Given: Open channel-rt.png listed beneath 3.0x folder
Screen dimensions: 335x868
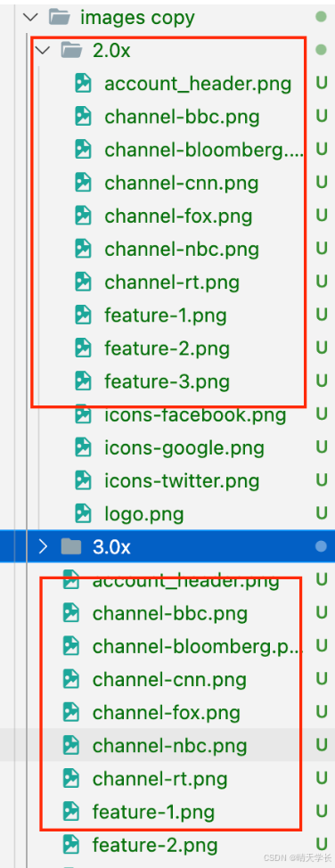Looking at the screenshot, I should 160,780.
